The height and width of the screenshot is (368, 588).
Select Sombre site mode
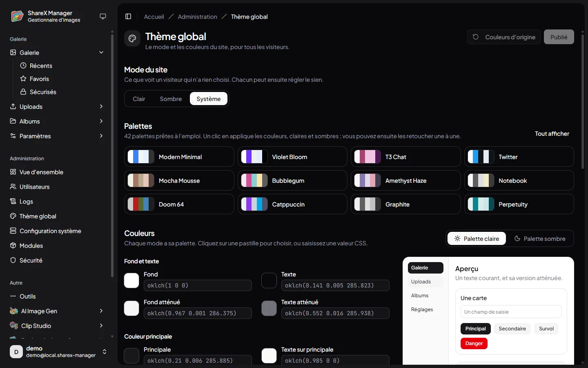pos(171,99)
